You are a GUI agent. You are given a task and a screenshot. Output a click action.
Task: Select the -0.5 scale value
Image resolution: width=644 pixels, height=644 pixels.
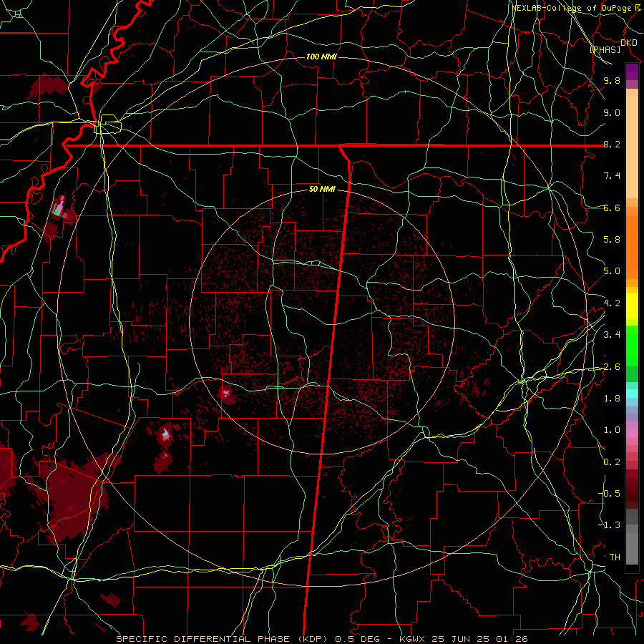(609, 494)
